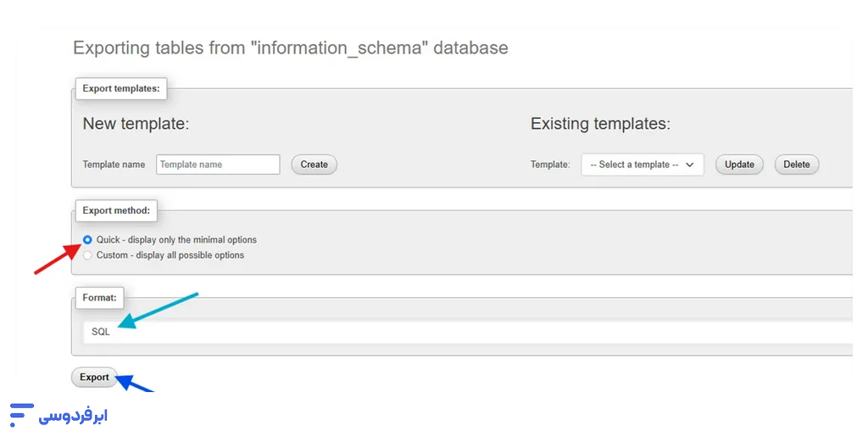Viewport: 868px width, 437px height.
Task: Open the SQL format dropdown
Action: 466,332
